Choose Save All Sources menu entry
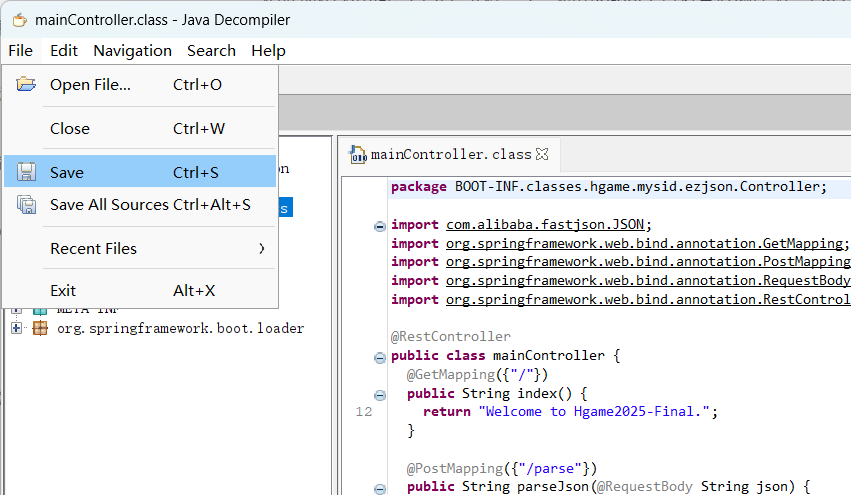This screenshot has width=851, height=495. [x=140, y=205]
